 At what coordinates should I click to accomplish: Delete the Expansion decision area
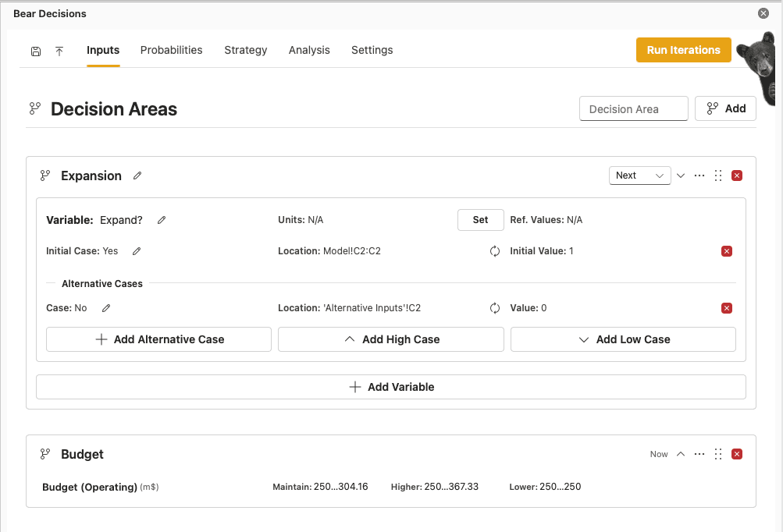click(737, 176)
